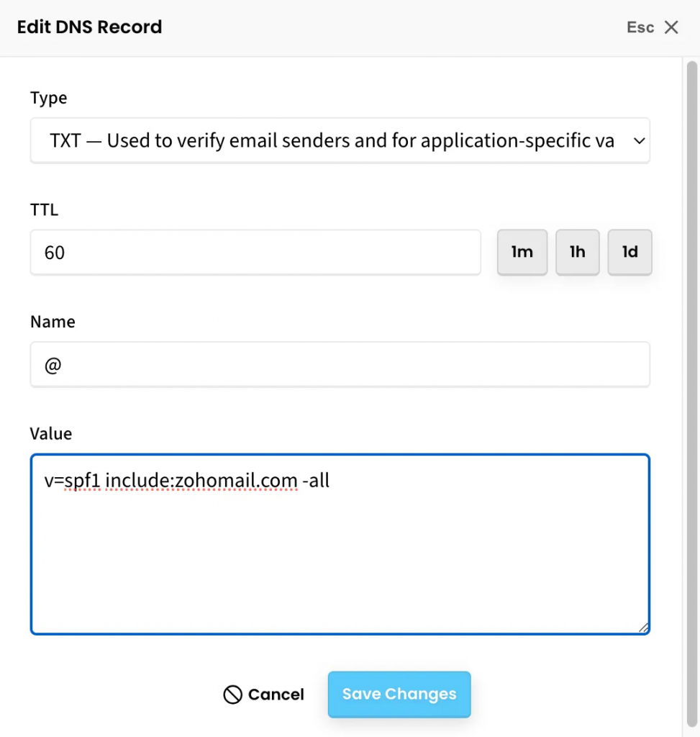
Task: Set TTL to 1h preset
Action: point(577,253)
